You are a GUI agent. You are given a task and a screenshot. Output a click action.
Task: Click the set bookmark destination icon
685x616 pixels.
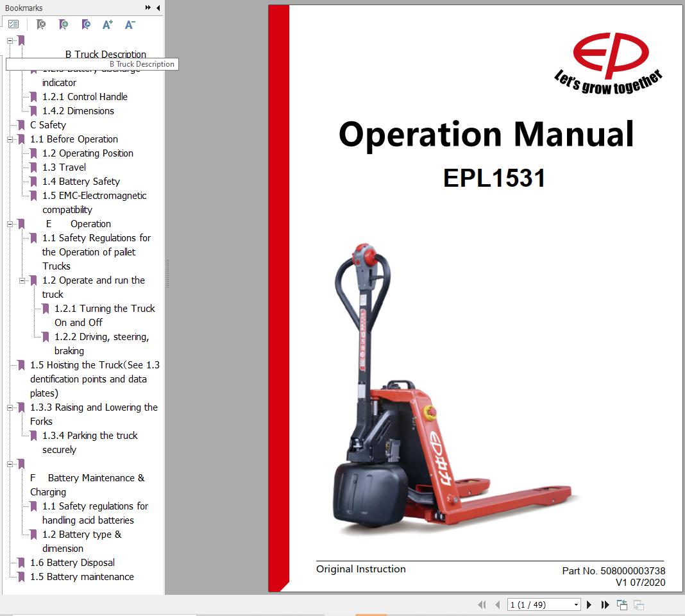point(86,24)
